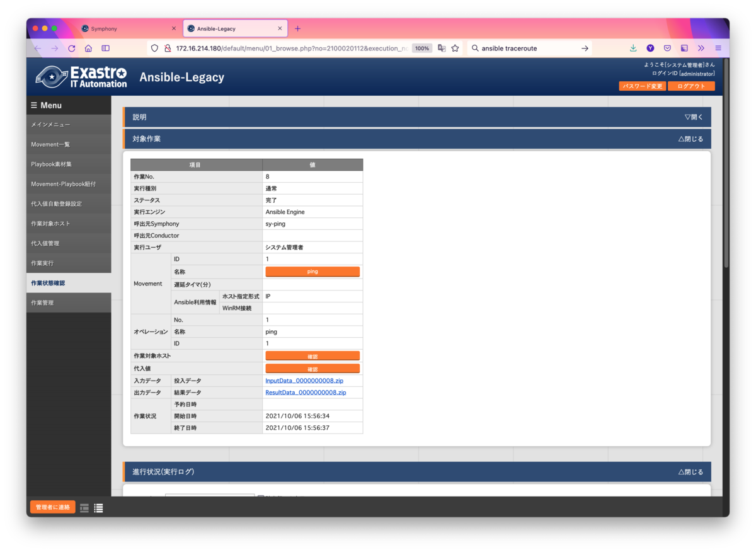The height and width of the screenshot is (552, 756).
Task: Select 作業状態確認 menu item
Action: tap(69, 283)
